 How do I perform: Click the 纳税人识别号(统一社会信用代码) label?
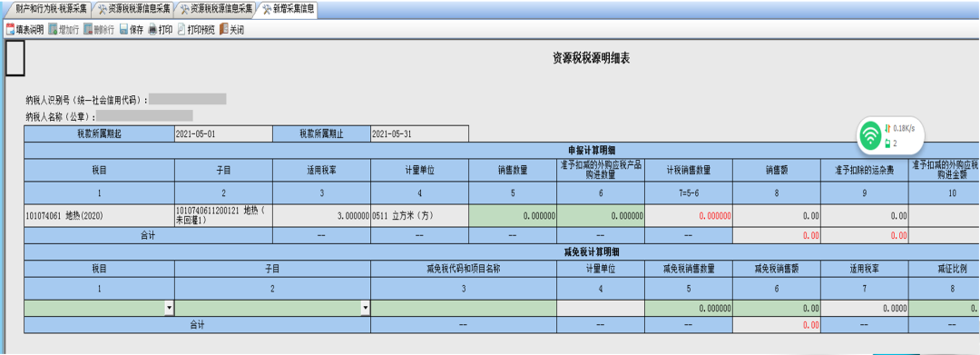click(87, 99)
